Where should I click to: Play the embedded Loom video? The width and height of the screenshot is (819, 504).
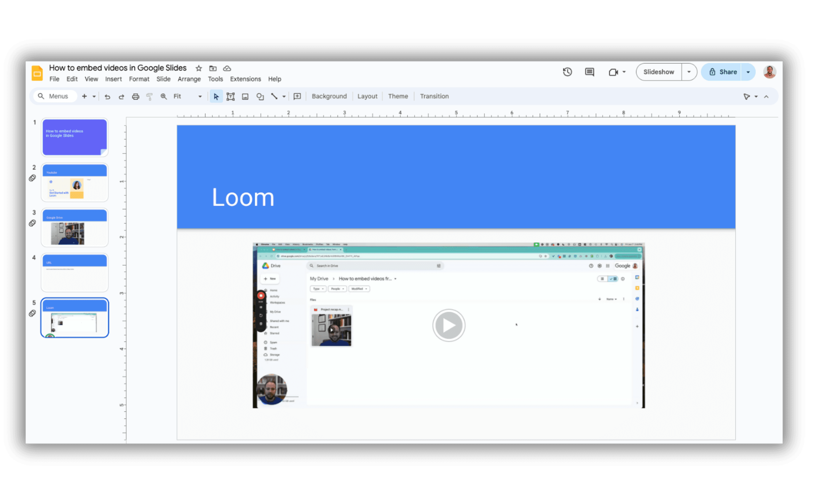click(x=449, y=325)
